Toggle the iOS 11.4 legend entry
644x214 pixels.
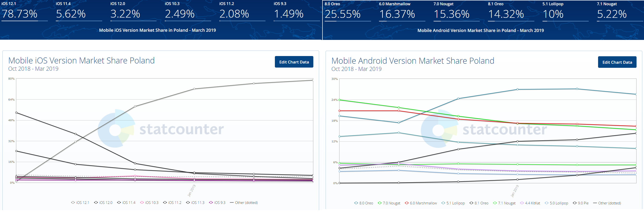pyautogui.click(x=126, y=202)
